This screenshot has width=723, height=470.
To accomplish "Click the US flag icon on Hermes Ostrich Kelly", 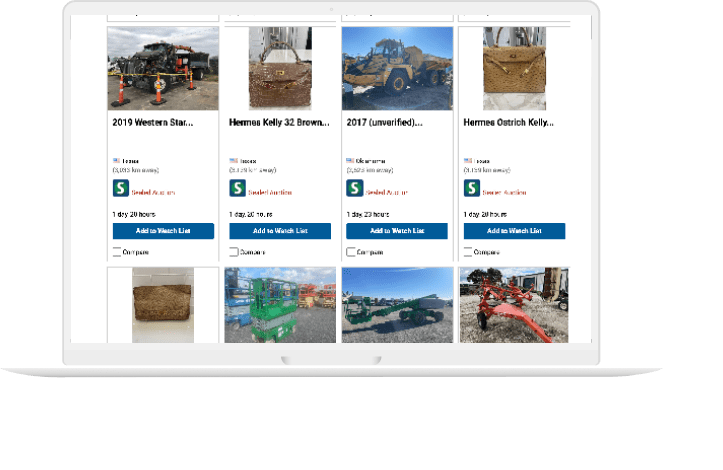I will pyautogui.click(x=468, y=161).
